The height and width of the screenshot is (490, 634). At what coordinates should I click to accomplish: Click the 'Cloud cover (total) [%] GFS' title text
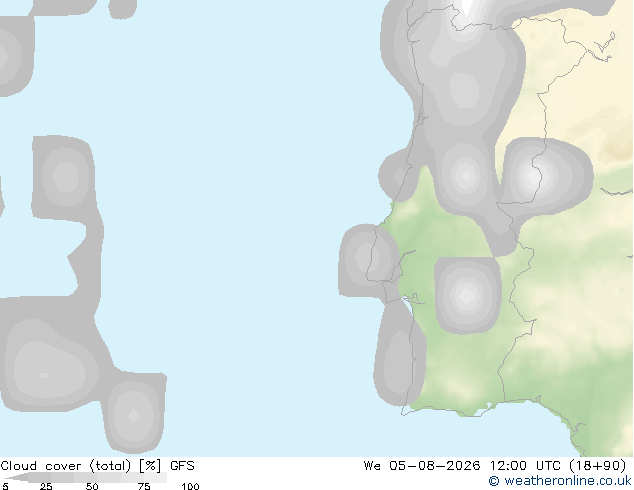pos(97,466)
